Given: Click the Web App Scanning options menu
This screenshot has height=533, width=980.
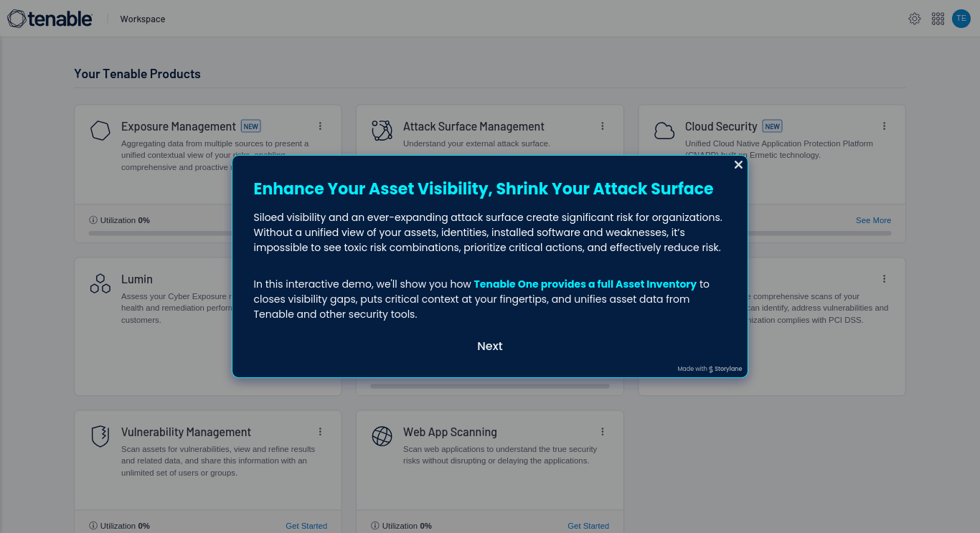Looking at the screenshot, I should point(602,431).
